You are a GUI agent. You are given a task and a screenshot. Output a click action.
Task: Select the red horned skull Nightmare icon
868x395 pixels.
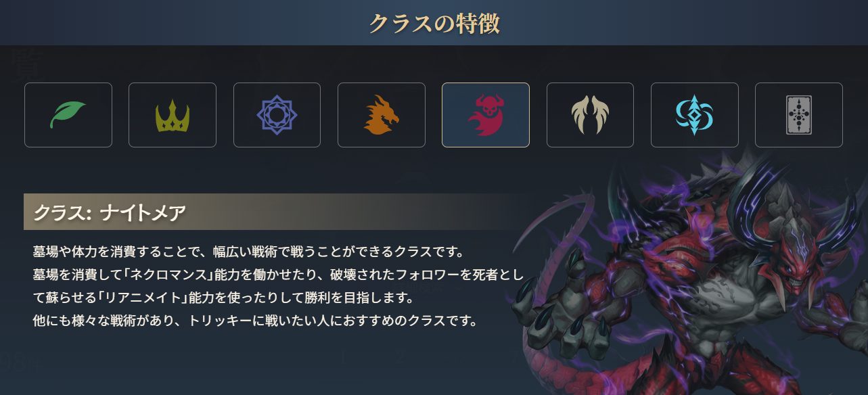[x=486, y=115]
